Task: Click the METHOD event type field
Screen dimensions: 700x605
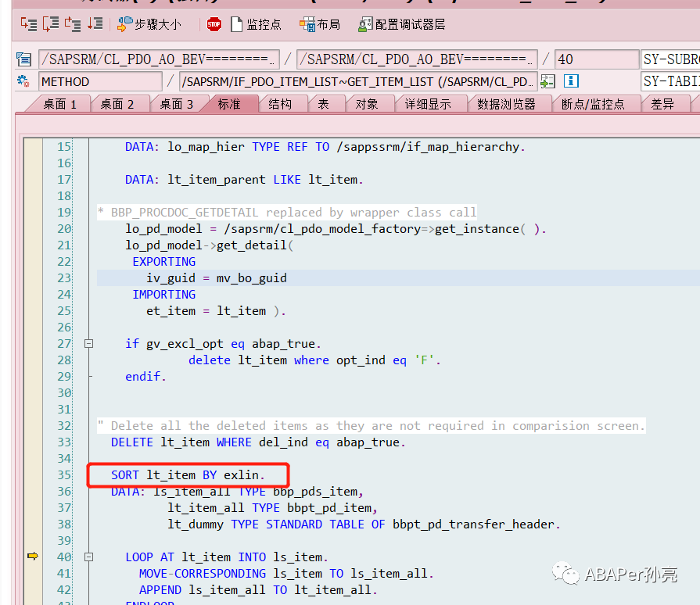Action: (x=100, y=81)
